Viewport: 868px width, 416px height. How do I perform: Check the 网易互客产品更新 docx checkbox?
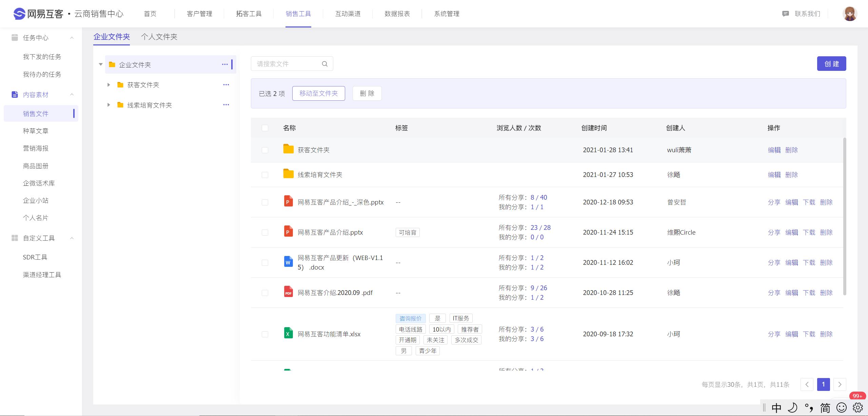[265, 262]
